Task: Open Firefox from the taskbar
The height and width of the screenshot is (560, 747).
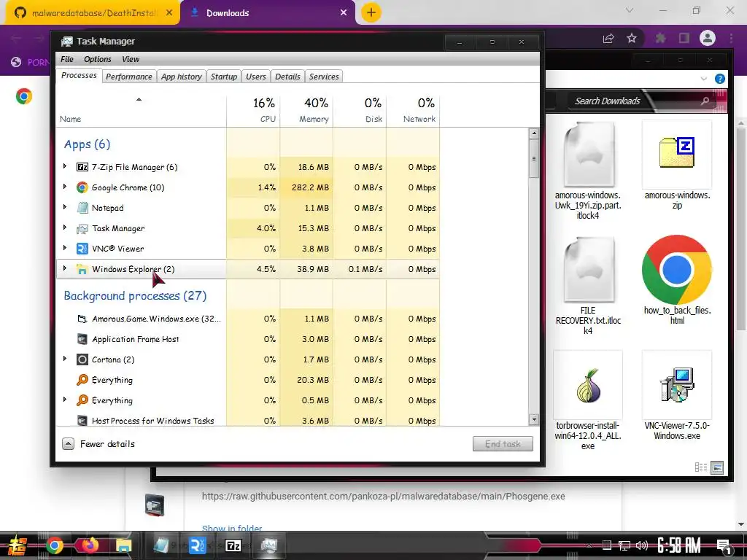Action: 89,545
